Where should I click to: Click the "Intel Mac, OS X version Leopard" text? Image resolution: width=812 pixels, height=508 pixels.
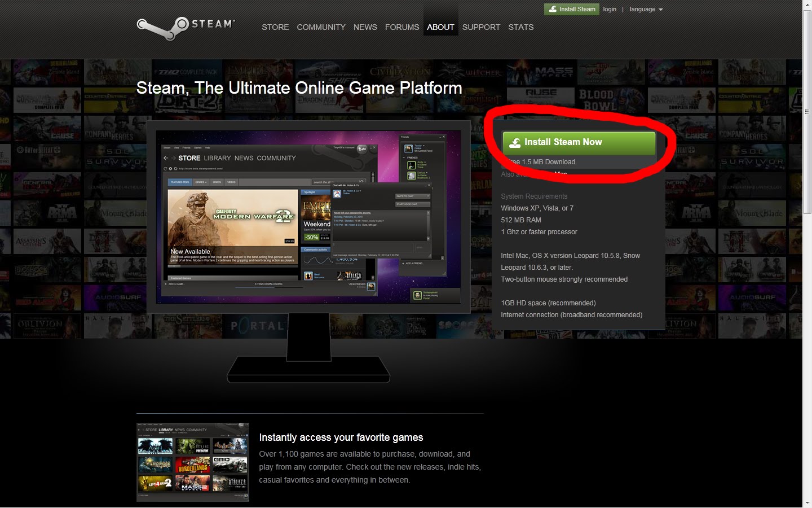(571, 261)
